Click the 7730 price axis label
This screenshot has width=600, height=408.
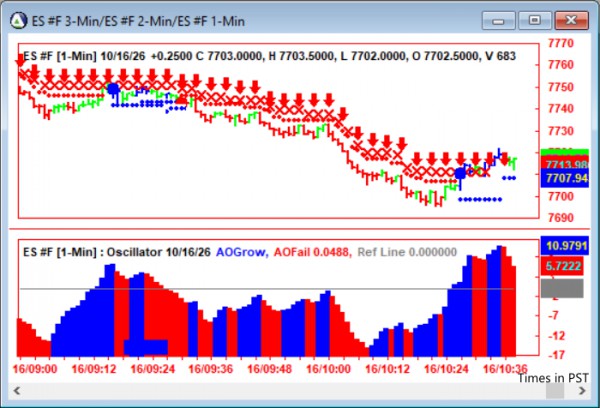click(561, 131)
